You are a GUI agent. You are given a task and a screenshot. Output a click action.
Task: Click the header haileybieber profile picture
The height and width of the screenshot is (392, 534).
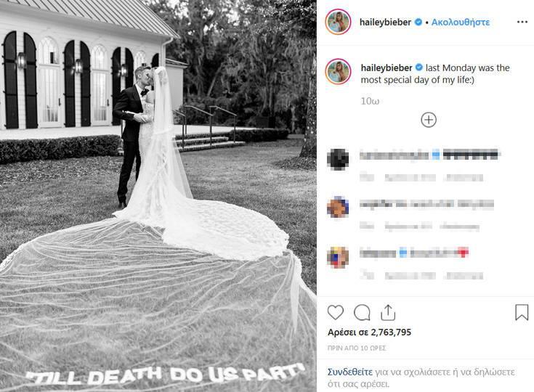pos(338,22)
